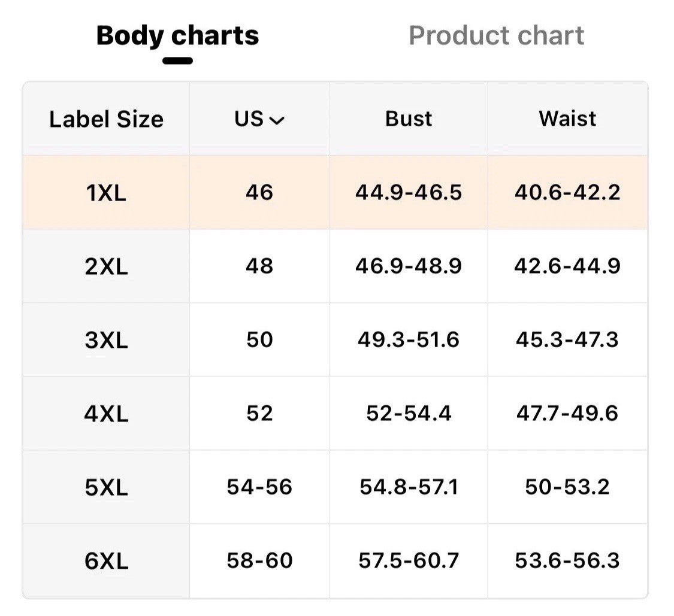Click bust measurement 57.5-60.7
Screen dimensions: 674x616
[x=408, y=561]
